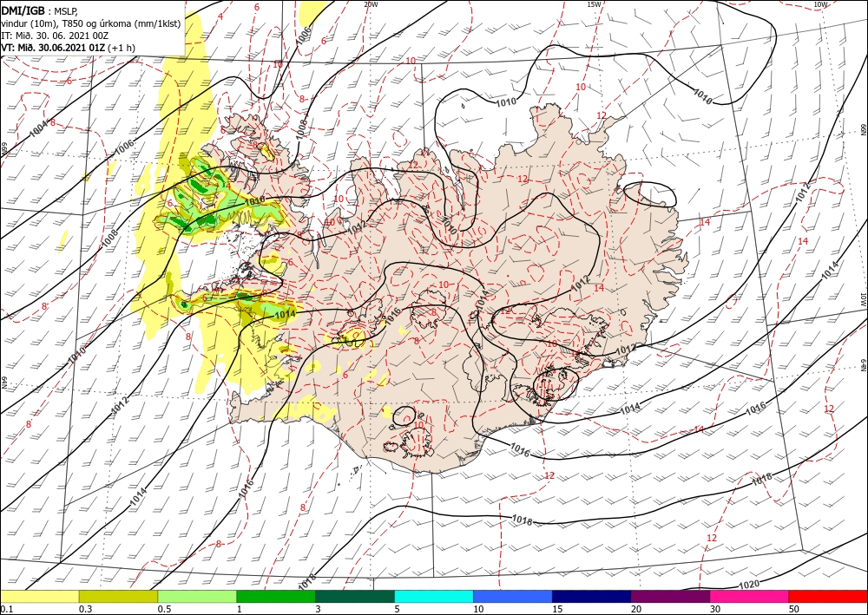The image size is (868, 615).
Task: Click the '50' legend value label
Action: point(794,609)
